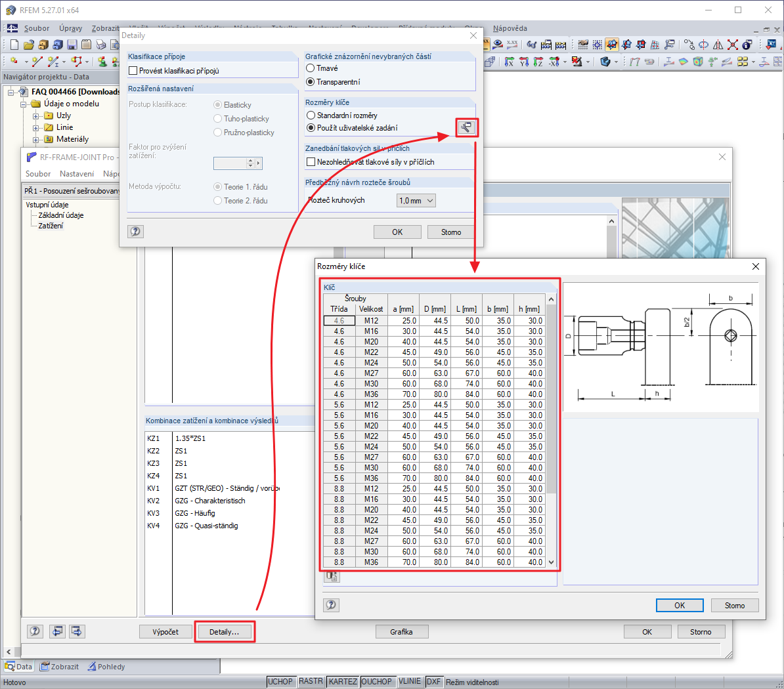Viewport: 784px width, 689px height.
Task: Set view in X direction icon
Action: 509,62
